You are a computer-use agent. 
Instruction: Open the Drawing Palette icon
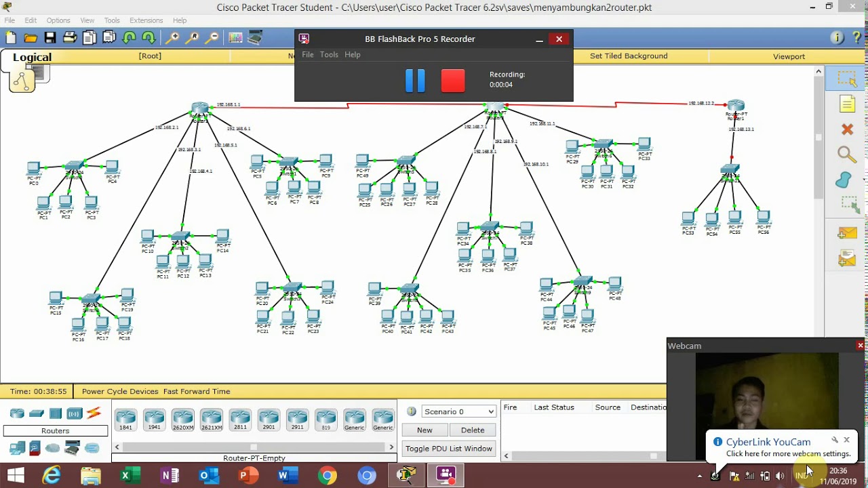click(x=235, y=38)
